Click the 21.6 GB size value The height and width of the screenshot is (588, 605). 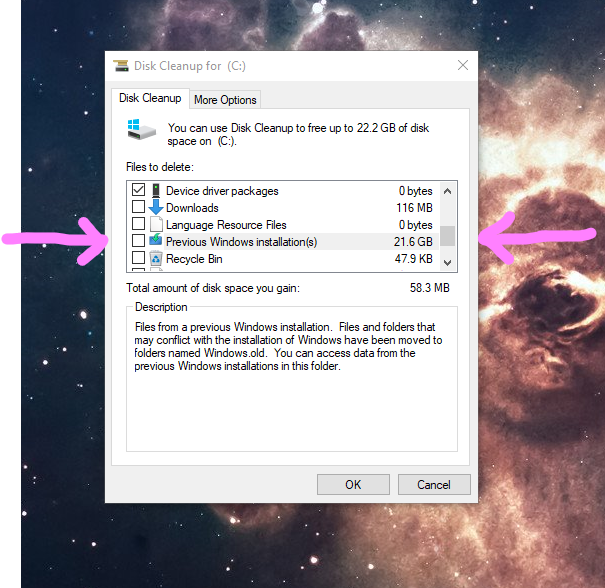click(x=413, y=242)
